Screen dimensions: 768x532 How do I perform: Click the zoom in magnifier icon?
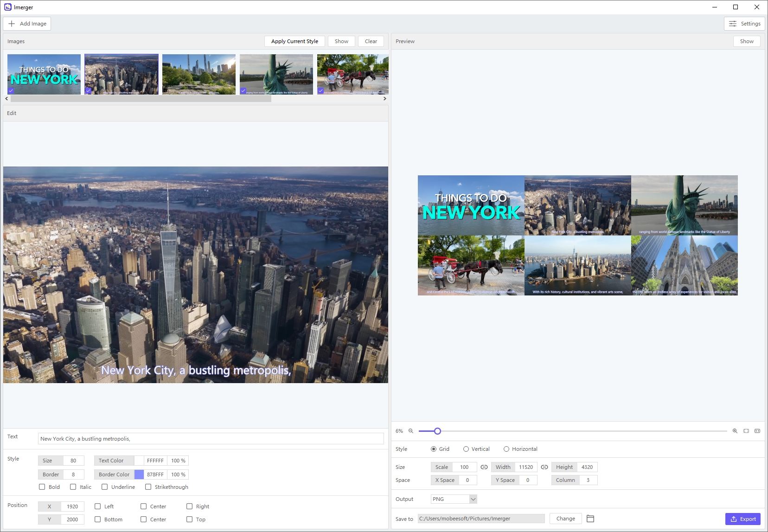coord(735,431)
